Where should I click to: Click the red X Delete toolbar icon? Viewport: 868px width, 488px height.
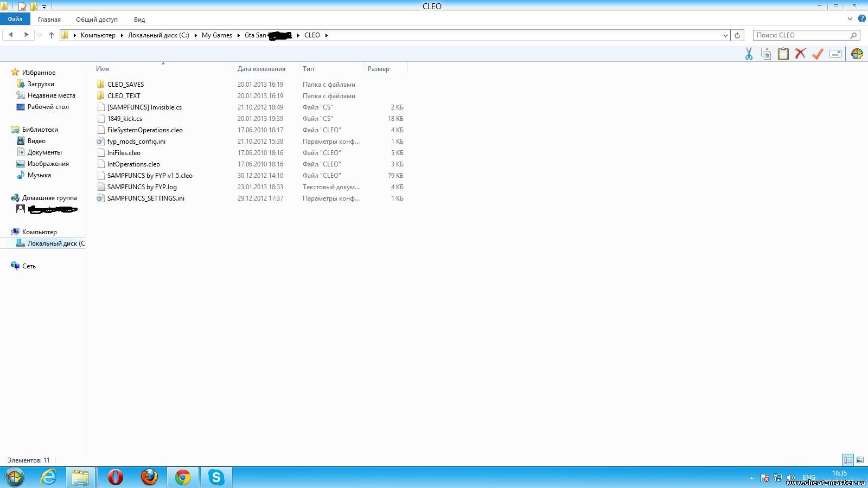[x=800, y=54]
